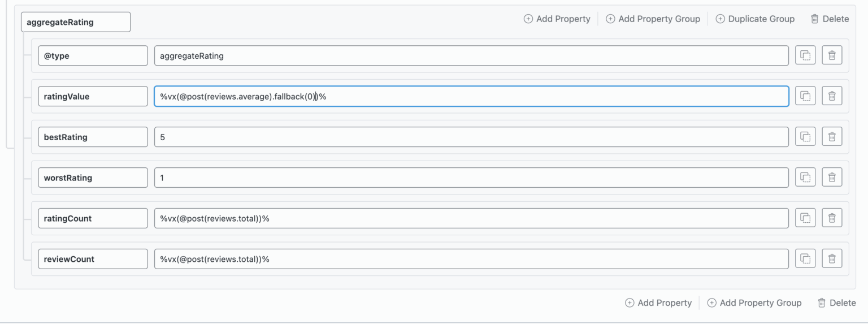Screen dimensions: 868x324
Task: Click top Add Property button
Action: tap(557, 19)
